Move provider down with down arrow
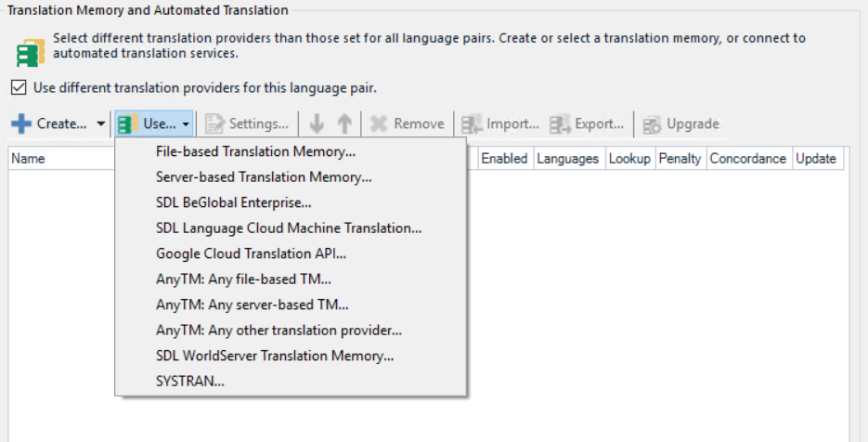This screenshot has width=868, height=442. 317,123
